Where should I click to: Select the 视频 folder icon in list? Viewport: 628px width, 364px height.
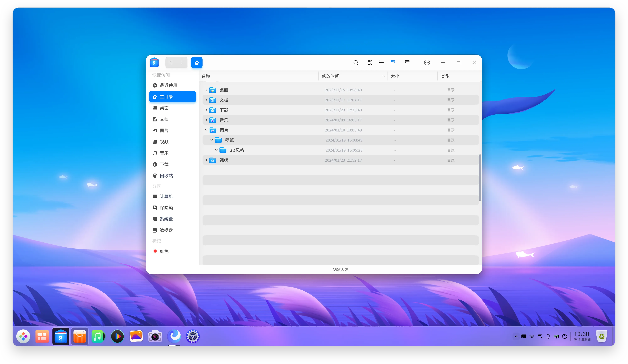[213, 160]
